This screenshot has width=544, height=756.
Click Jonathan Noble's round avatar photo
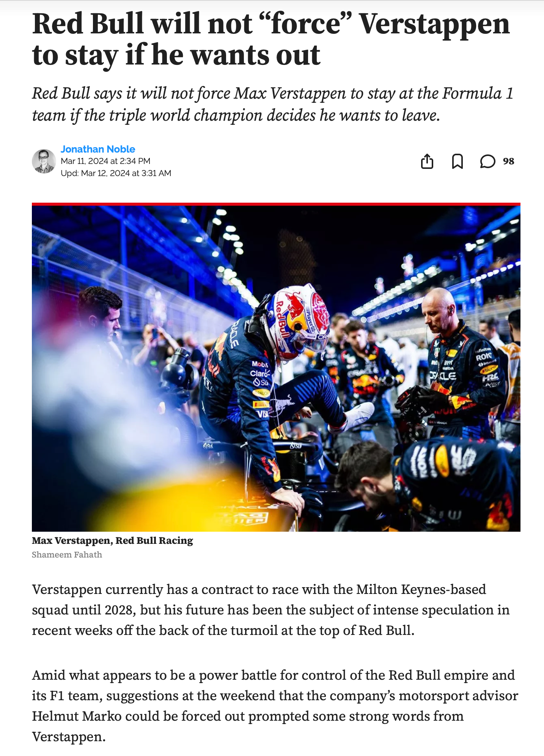point(44,161)
